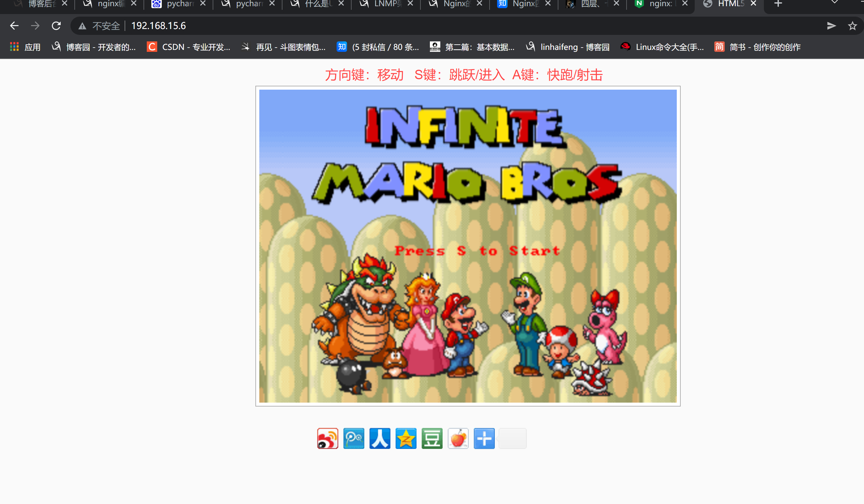Click the address bar URL 192.168.15.6
This screenshot has width=864, height=504.
(x=159, y=26)
